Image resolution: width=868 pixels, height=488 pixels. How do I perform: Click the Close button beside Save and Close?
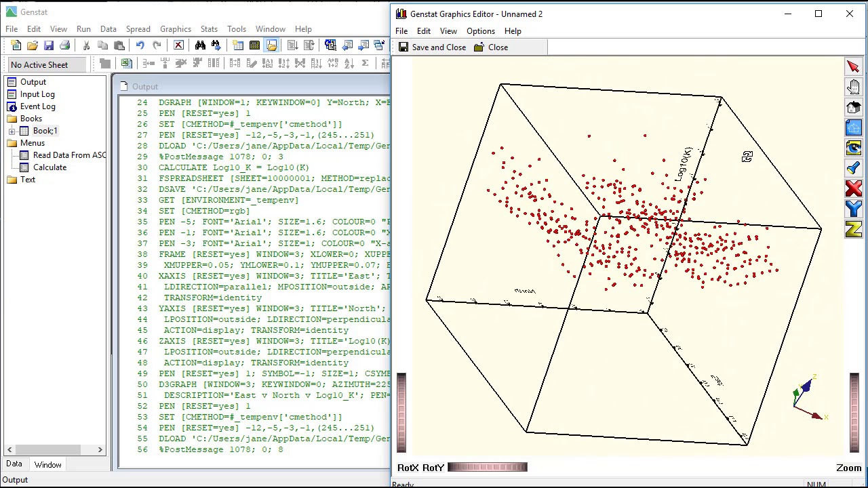[x=491, y=47]
